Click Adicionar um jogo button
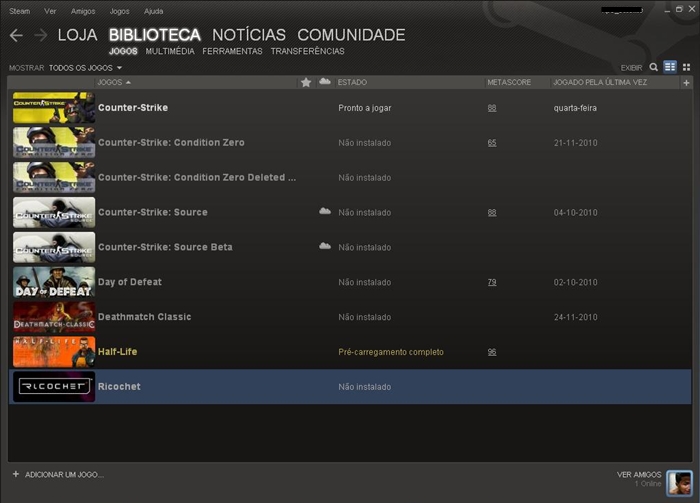Image resolution: width=700 pixels, height=503 pixels. click(64, 474)
